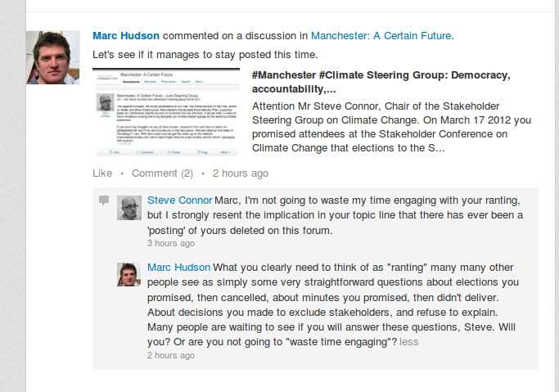Collapse Marc's reply with 'less' link

point(409,341)
